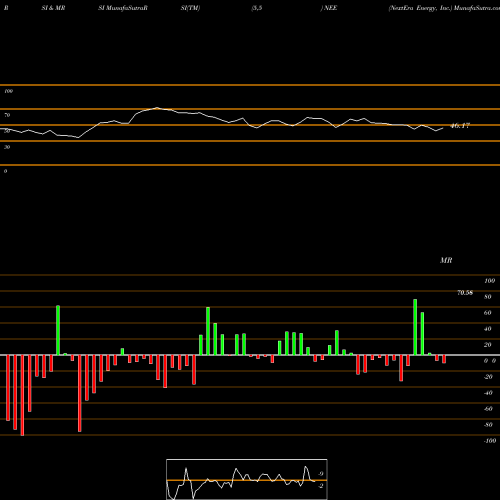
Task: Click the MR axis label -100
Action: 490,441
